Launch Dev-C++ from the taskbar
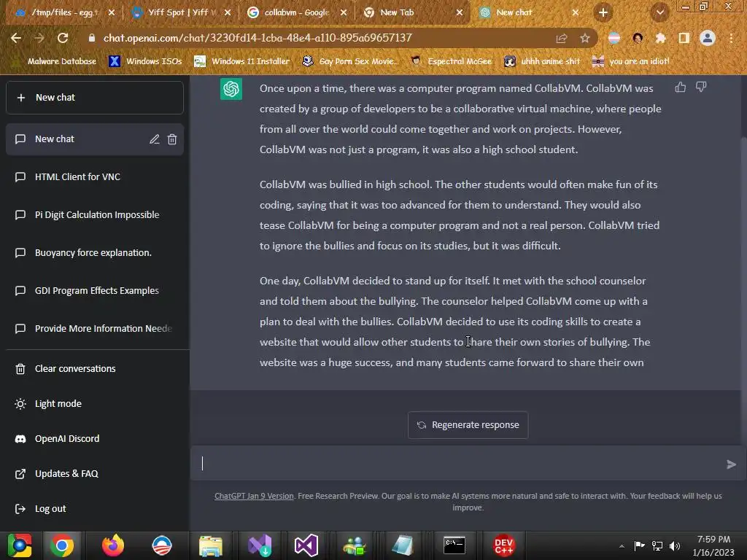This screenshot has height=560, width=747. pos(504,545)
